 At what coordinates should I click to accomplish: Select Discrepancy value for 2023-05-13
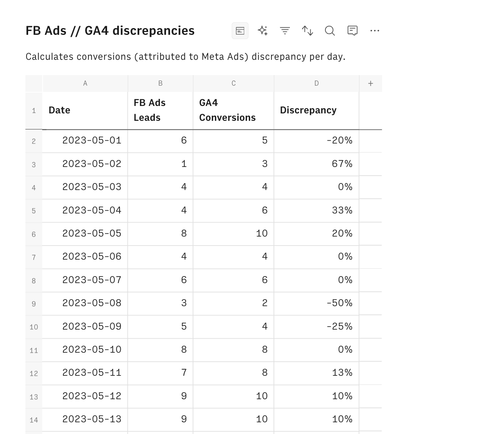tap(316, 420)
